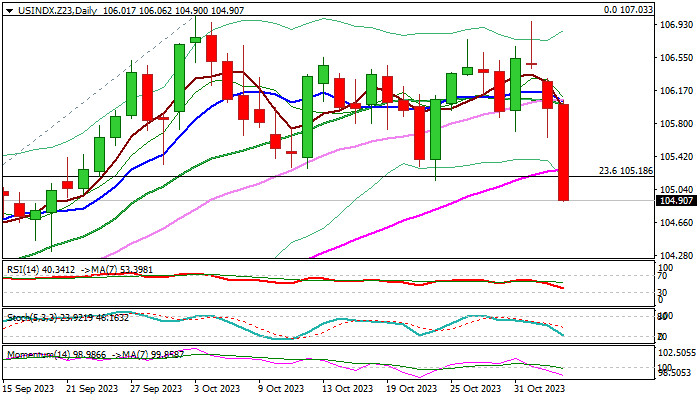Click the 15 Sep 2023 date label
This screenshot has width=700, height=400.
pos(27,389)
